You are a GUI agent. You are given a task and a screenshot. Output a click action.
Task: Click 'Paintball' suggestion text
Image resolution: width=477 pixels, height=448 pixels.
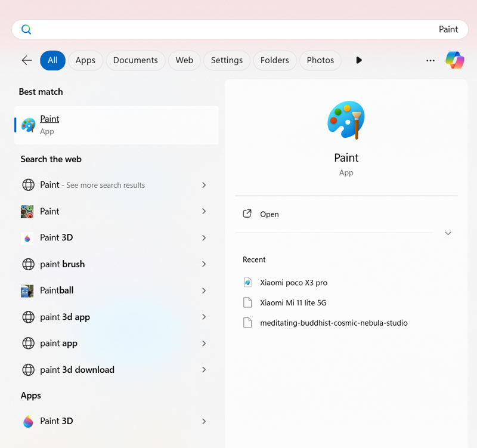click(57, 291)
